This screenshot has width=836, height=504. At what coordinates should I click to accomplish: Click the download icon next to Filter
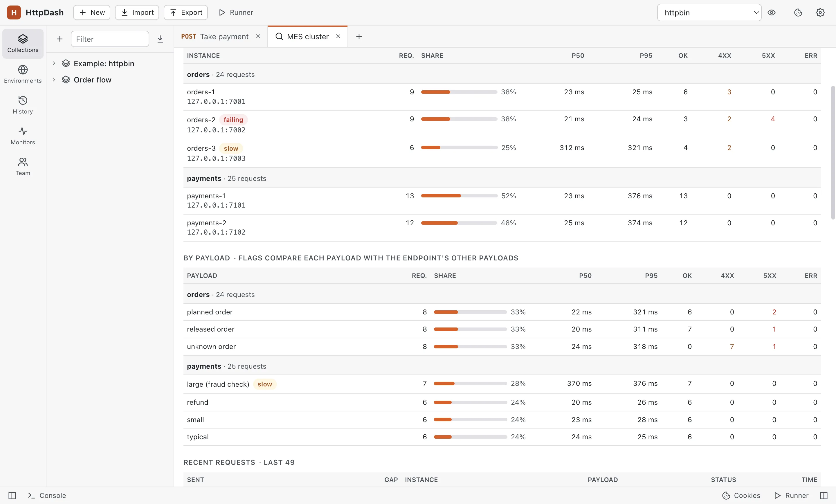click(160, 39)
